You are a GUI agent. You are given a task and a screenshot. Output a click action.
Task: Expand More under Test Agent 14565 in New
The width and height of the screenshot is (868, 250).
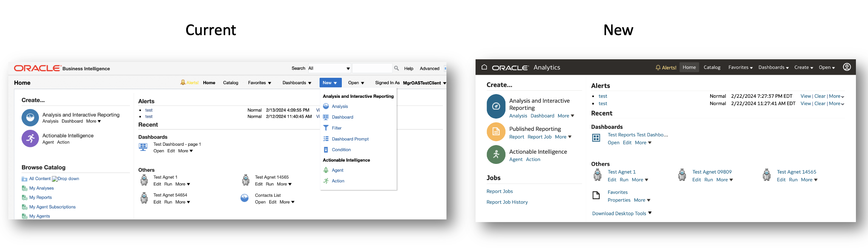pyautogui.click(x=809, y=180)
